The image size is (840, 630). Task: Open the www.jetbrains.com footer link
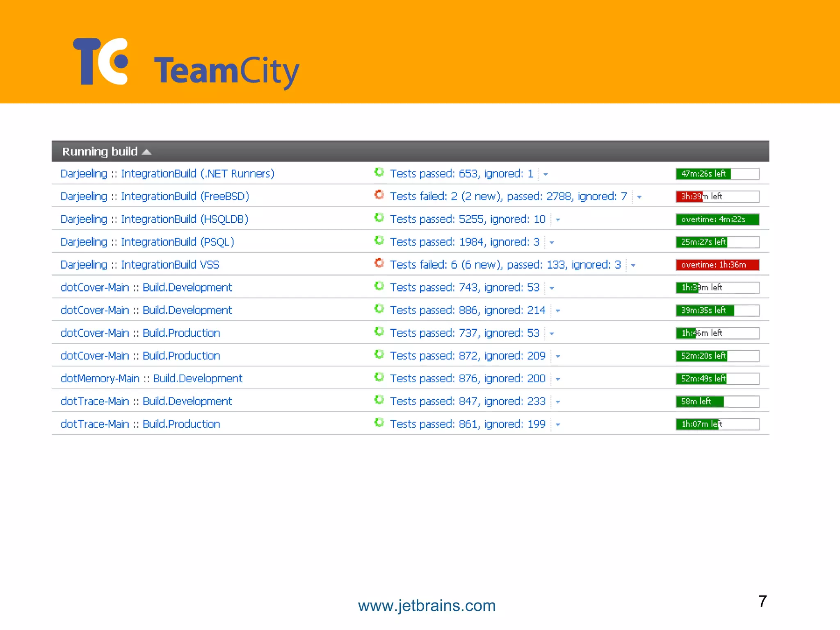pyautogui.click(x=427, y=606)
